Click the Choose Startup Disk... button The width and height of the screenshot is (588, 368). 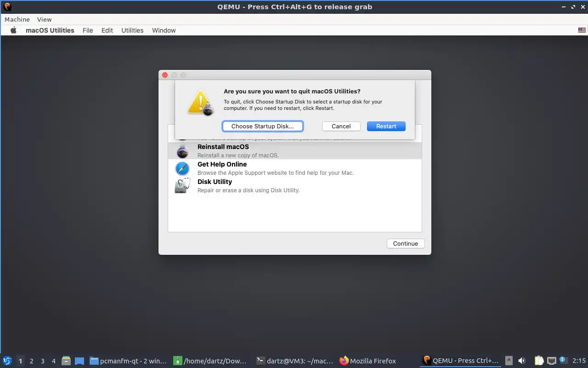click(262, 126)
